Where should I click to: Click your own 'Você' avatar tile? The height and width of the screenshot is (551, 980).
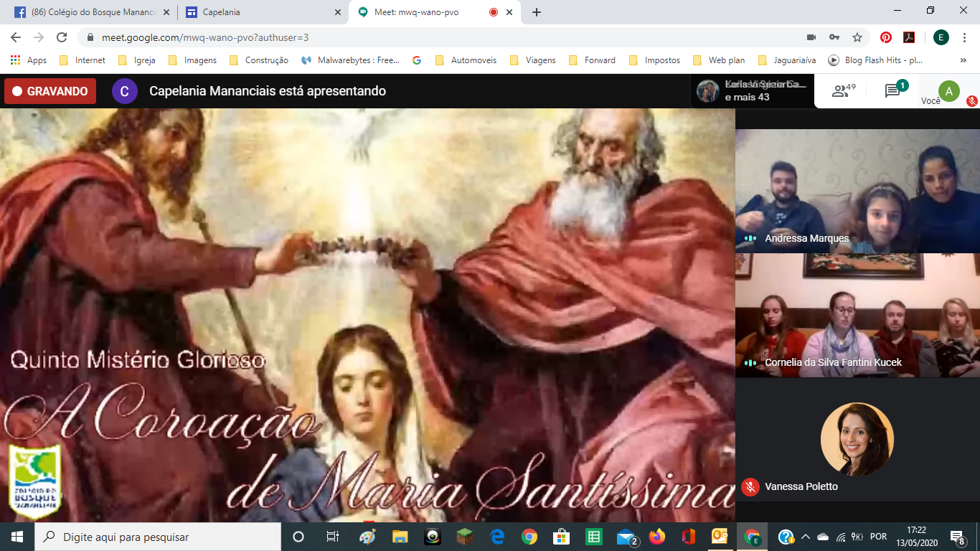949,91
